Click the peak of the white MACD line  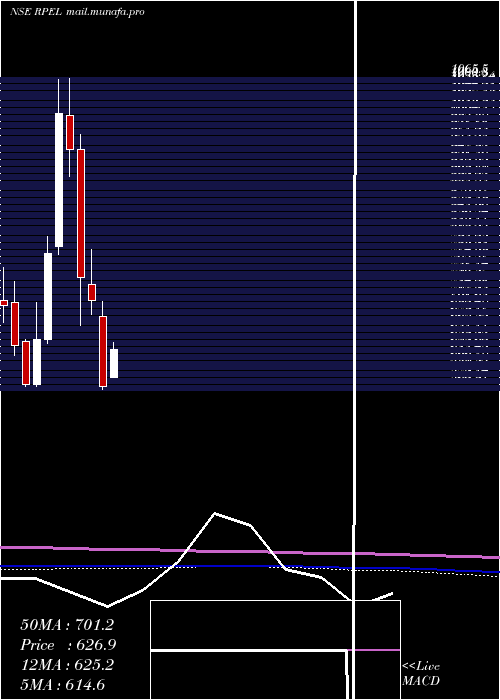point(215,513)
